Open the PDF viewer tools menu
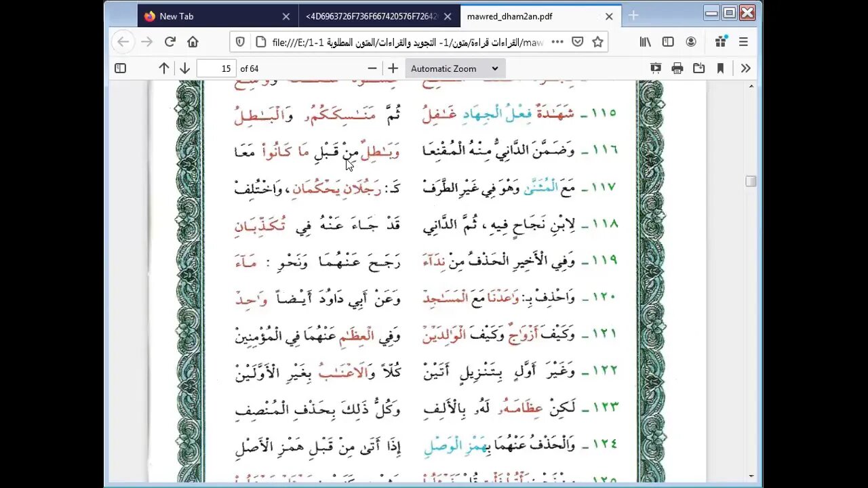This screenshot has height=488, width=868. click(745, 68)
